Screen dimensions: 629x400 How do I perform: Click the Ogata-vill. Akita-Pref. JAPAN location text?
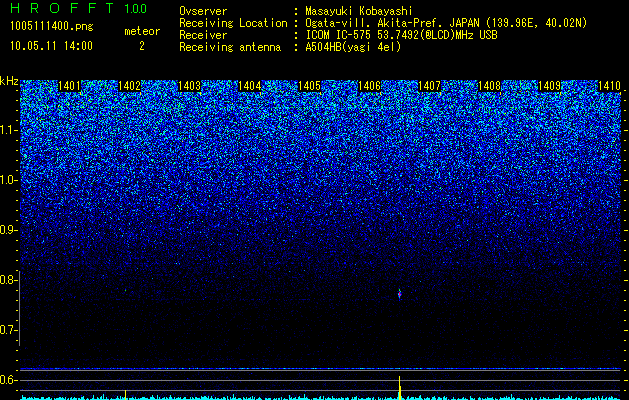pyautogui.click(x=446, y=23)
